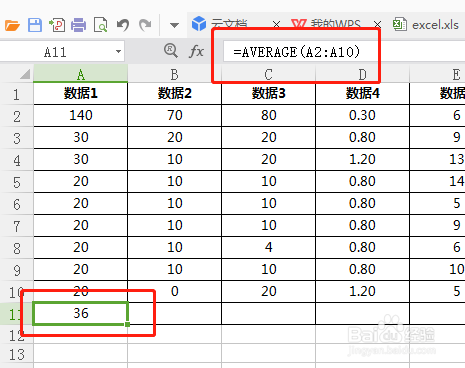Click the Save floppy disk icon

(35, 25)
